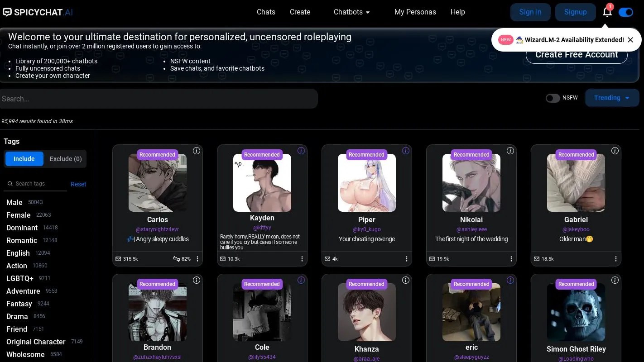Click the Create Free Account button
The height and width of the screenshot is (362, 644).
click(x=576, y=54)
